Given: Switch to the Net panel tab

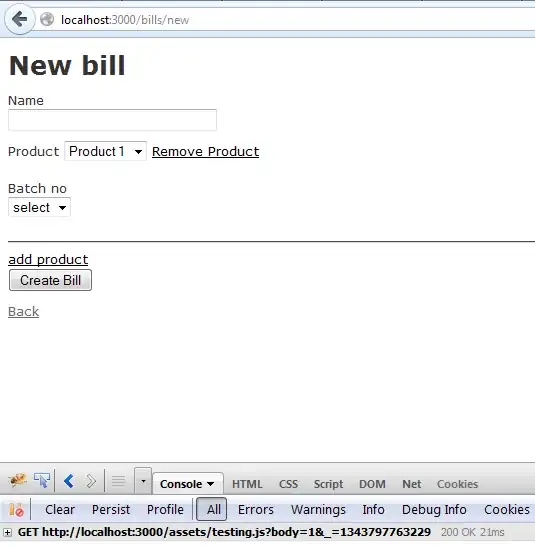Looking at the screenshot, I should pyautogui.click(x=412, y=484).
